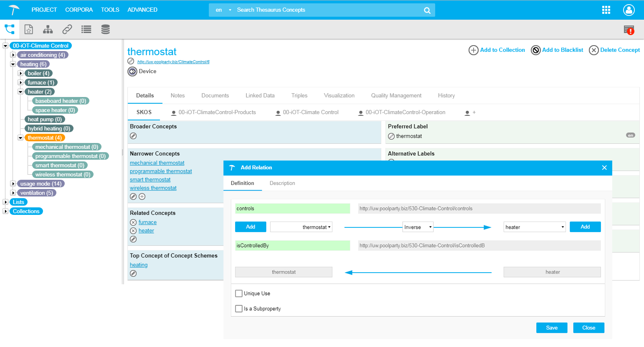Click the Search Thesaurus Concepts field
The height and width of the screenshot is (347, 644).
point(328,10)
